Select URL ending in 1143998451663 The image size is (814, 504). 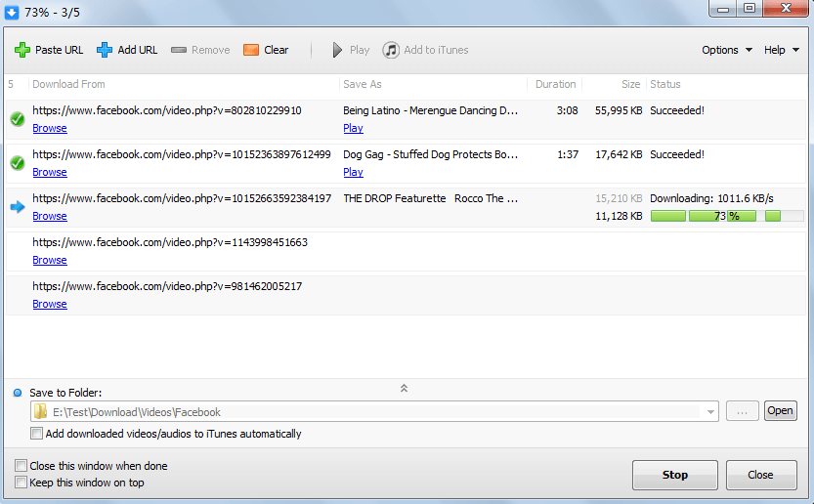click(170, 242)
